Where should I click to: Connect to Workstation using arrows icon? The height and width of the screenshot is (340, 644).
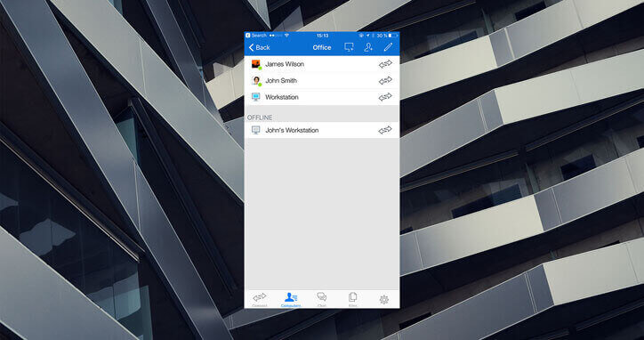[x=385, y=97]
